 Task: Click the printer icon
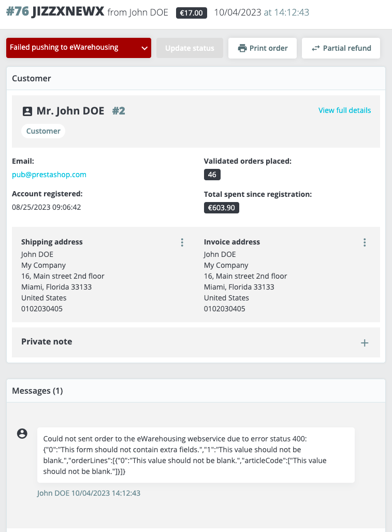tap(242, 48)
